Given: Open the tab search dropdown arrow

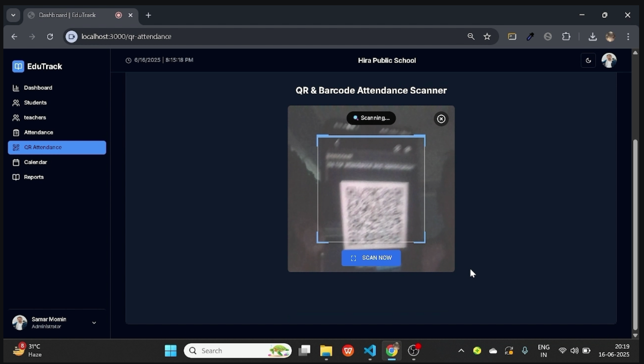Looking at the screenshot, I should coord(13,15).
